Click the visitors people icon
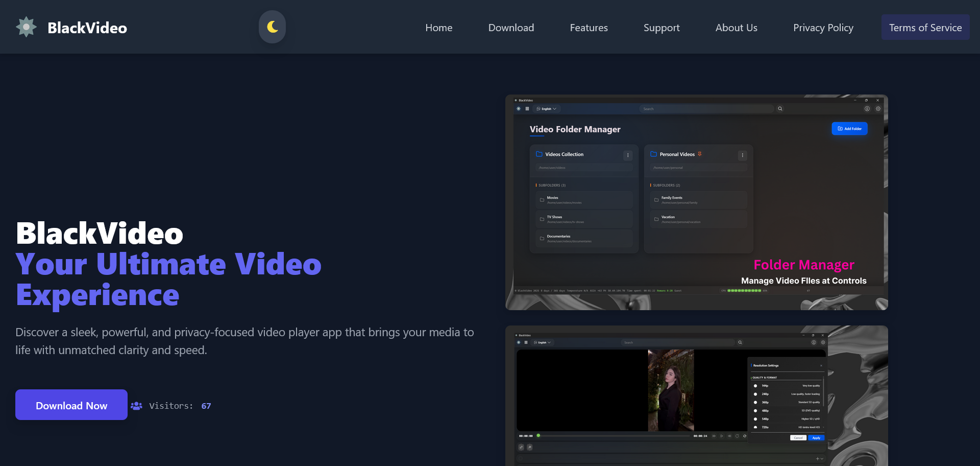Viewport: 980px width, 466px height. (x=136, y=406)
